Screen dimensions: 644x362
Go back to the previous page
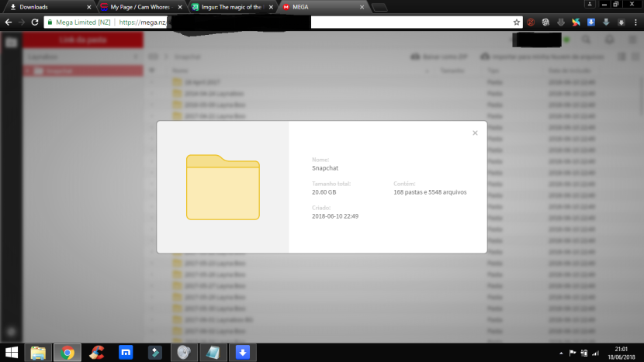8,22
